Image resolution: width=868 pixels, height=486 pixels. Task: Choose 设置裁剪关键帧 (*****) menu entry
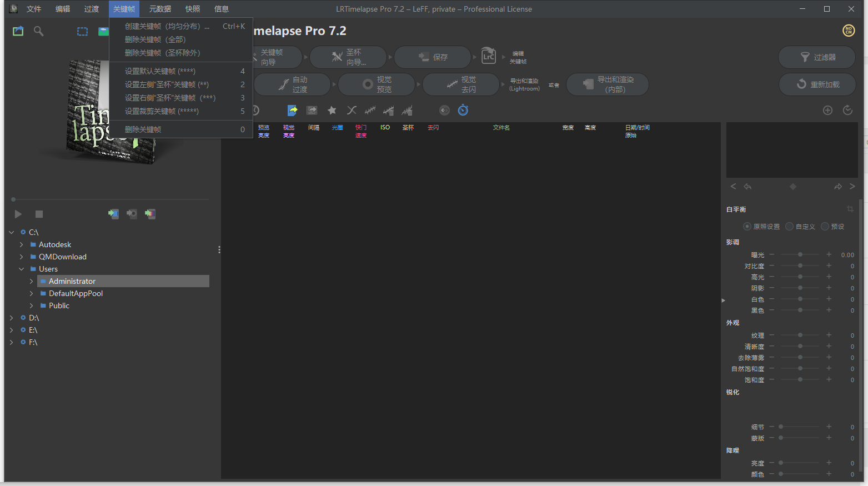[x=181, y=111]
